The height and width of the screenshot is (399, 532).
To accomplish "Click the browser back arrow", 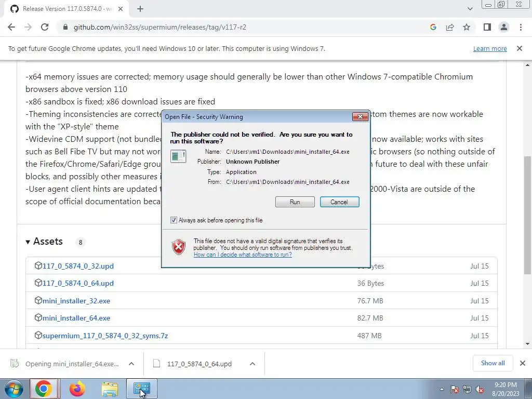I will click(11, 27).
